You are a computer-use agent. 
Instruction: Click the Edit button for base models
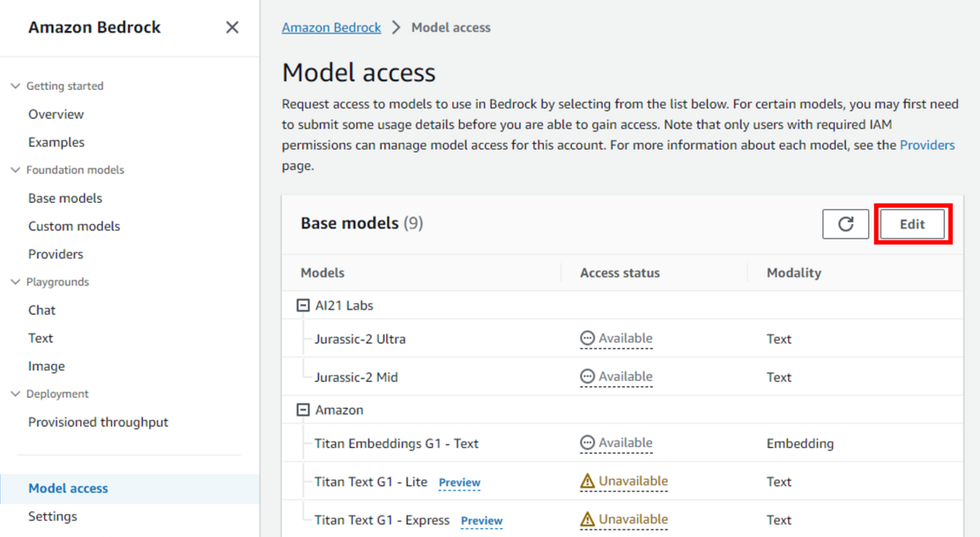pyautogui.click(x=912, y=224)
